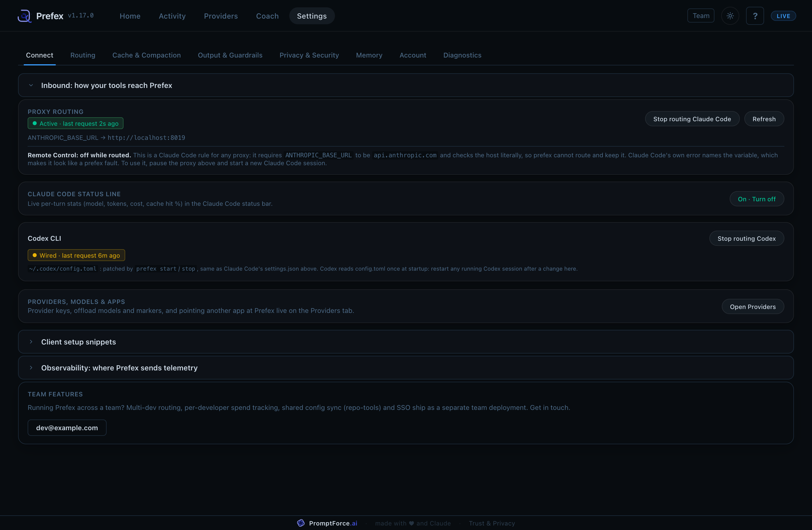Turn off the Claude Code status line

(x=757, y=199)
